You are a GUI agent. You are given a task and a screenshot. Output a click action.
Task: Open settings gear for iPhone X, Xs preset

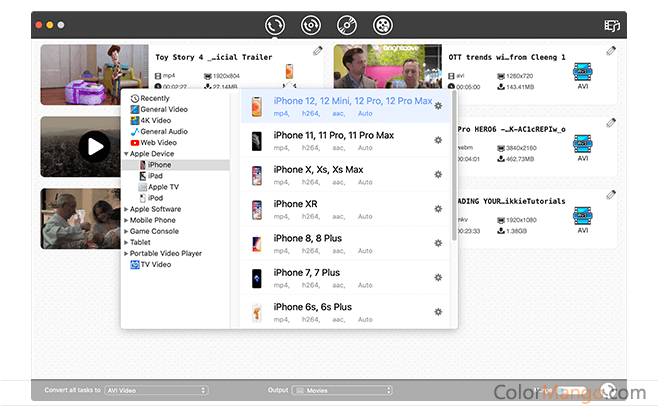(438, 175)
